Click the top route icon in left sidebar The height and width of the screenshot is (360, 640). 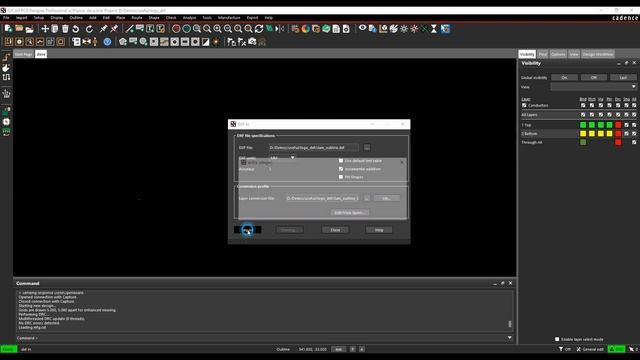pos(6,58)
